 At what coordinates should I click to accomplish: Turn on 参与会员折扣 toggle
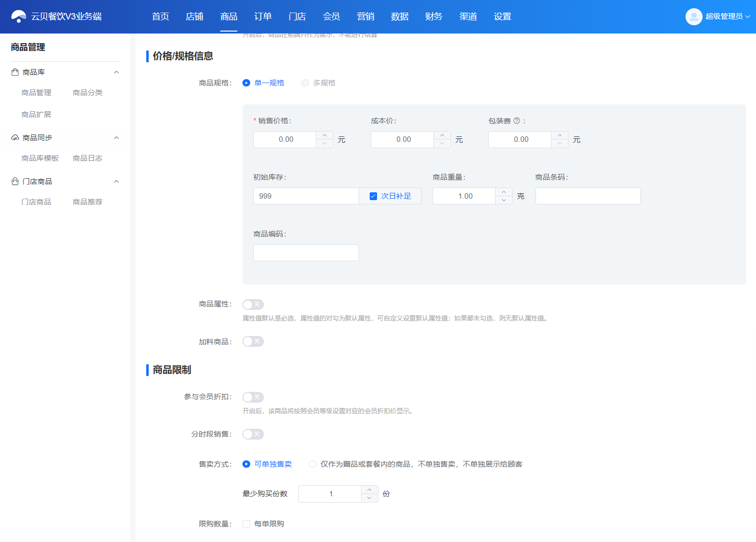click(253, 397)
